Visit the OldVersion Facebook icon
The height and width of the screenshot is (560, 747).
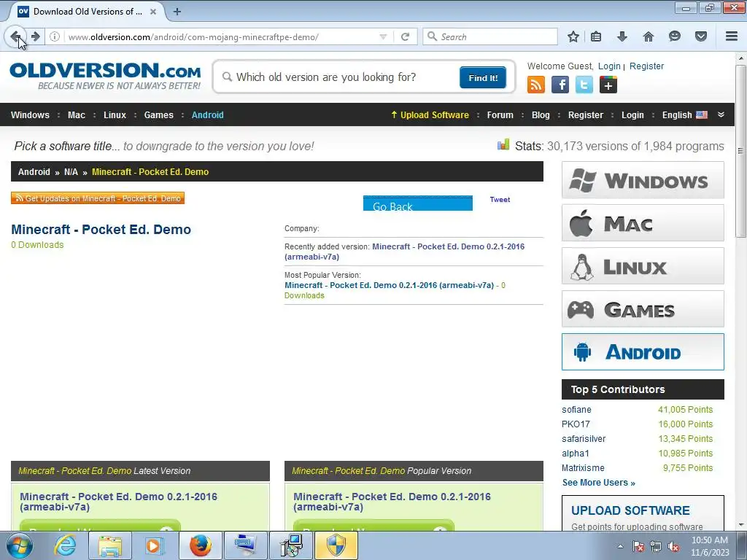click(560, 85)
